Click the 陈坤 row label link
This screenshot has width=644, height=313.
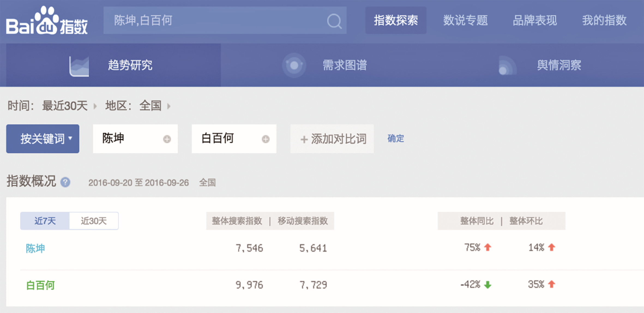coord(35,248)
